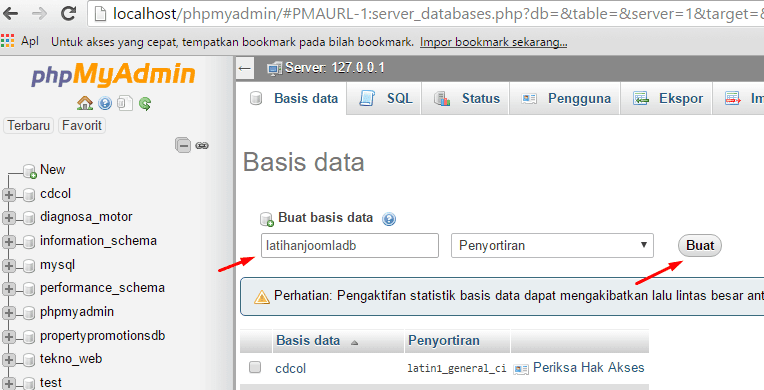Expand the information_schema tree node
Image resolution: width=764 pixels, height=390 pixels.
pyautogui.click(x=8, y=242)
